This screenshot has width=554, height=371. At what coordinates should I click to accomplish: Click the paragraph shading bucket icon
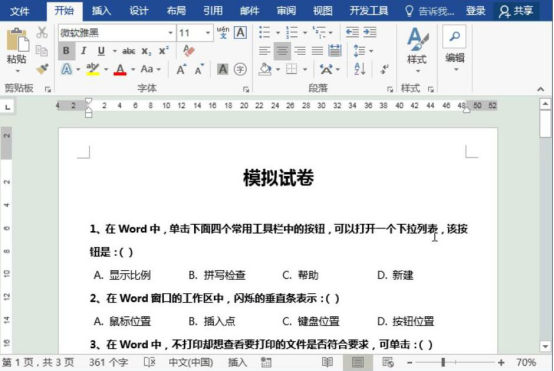[265, 69]
